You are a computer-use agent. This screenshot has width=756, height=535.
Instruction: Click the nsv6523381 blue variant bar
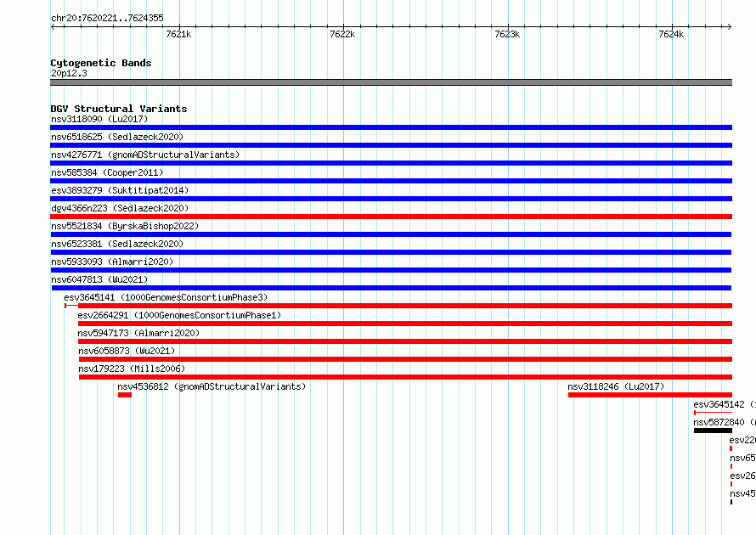coord(391,252)
